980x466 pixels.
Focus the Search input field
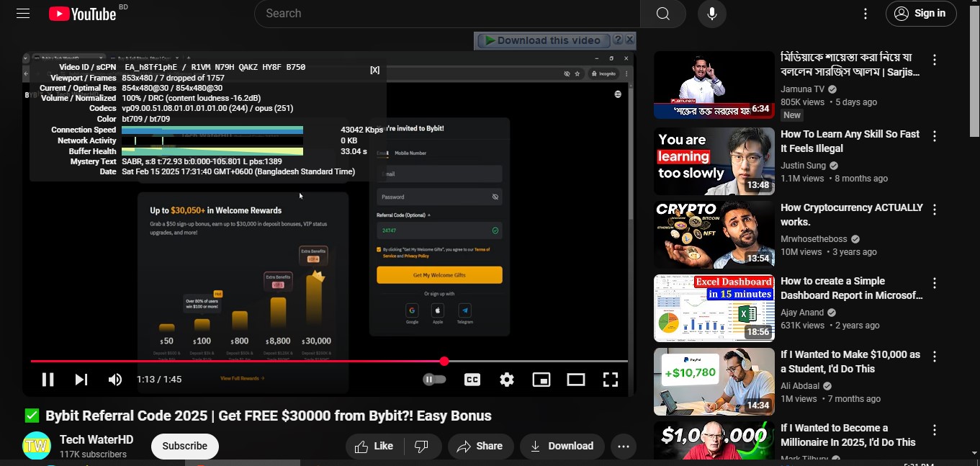coord(447,14)
